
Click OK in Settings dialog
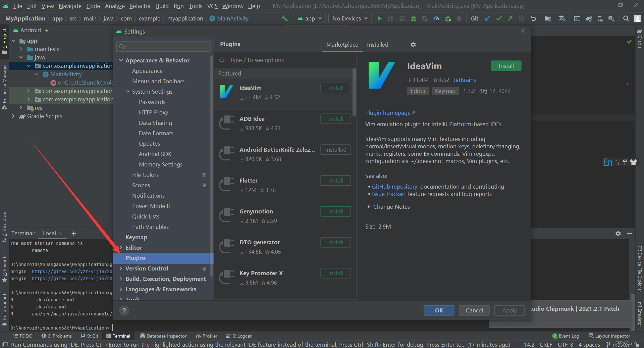tap(439, 310)
